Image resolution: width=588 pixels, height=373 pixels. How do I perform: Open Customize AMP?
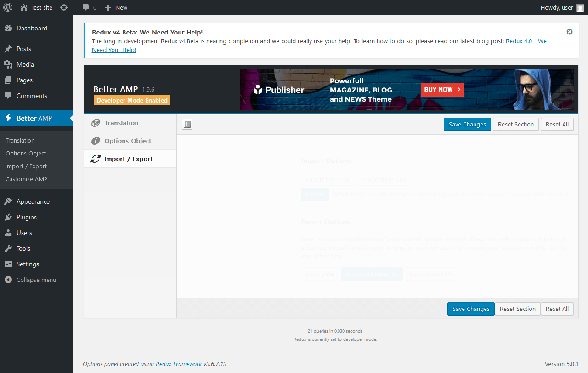pyautogui.click(x=26, y=179)
